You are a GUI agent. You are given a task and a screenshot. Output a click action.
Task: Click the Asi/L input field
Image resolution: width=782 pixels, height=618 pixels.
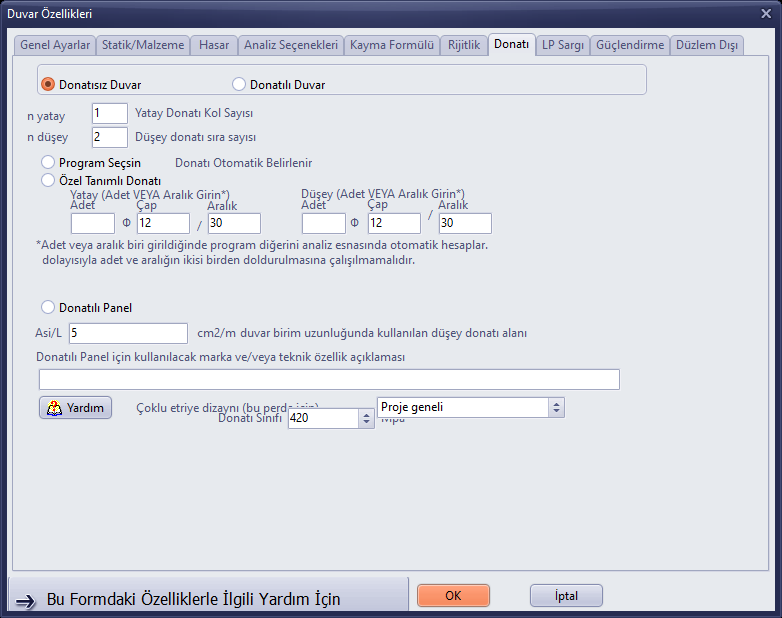point(128,333)
